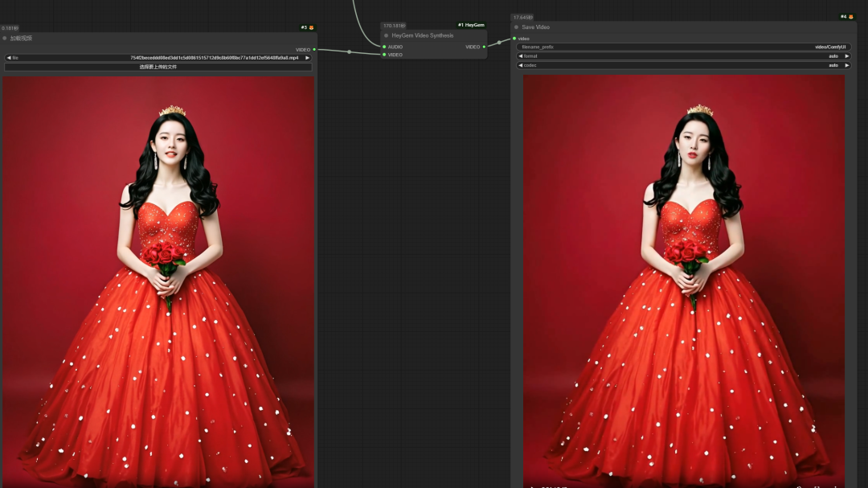Click the VIDEO input socket on HeyGem node
The height and width of the screenshot is (488, 868).
384,55
